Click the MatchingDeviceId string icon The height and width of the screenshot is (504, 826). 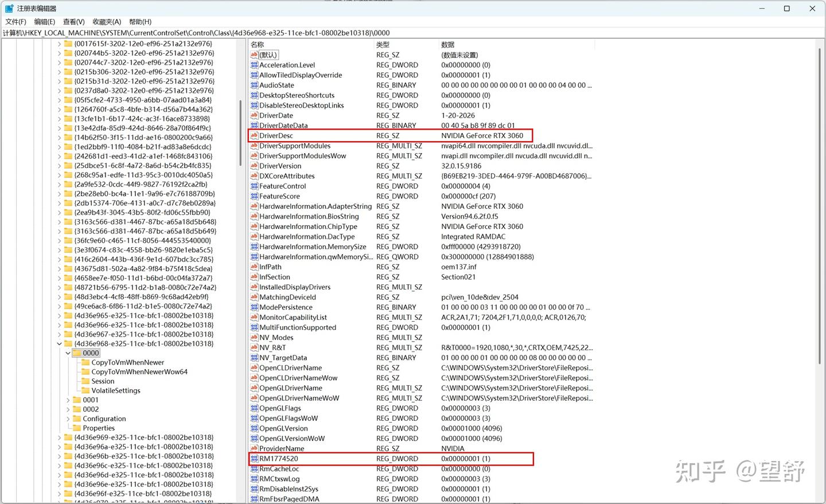point(254,297)
